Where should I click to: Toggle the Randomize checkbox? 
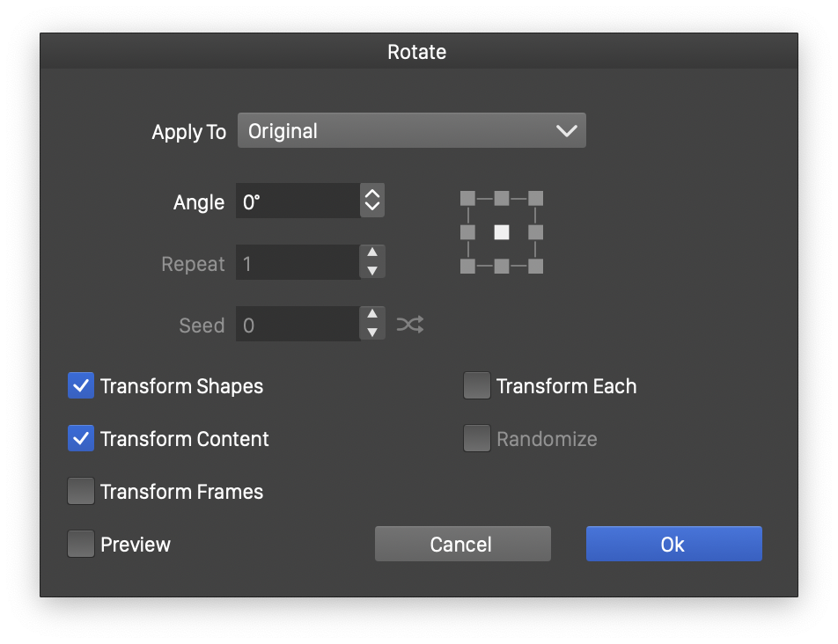[x=477, y=438]
